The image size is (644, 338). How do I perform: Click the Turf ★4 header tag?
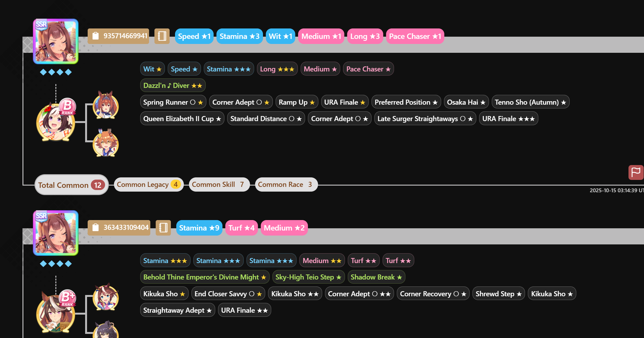click(x=241, y=228)
